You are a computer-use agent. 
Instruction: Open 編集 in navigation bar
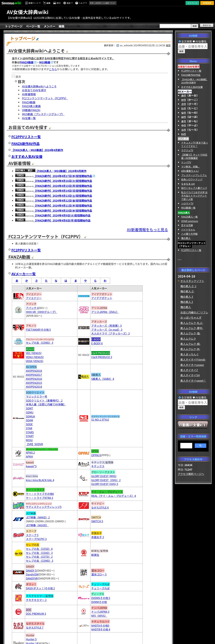point(62,26)
